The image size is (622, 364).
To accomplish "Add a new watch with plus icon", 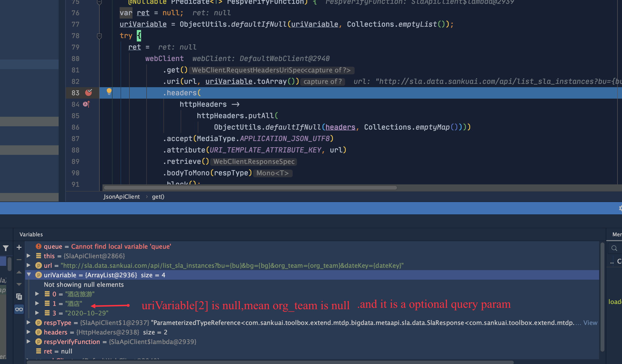I will (19, 247).
